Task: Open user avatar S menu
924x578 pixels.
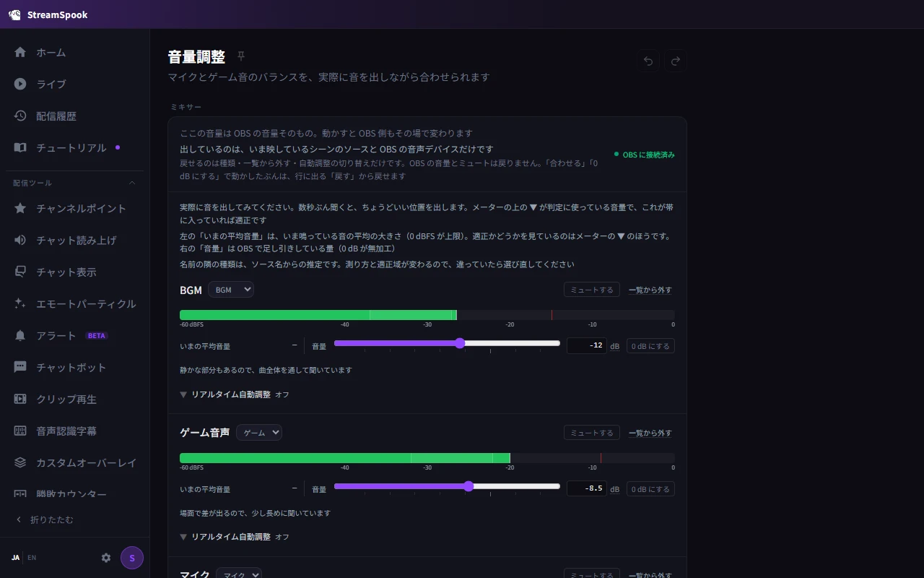Action: click(x=132, y=558)
